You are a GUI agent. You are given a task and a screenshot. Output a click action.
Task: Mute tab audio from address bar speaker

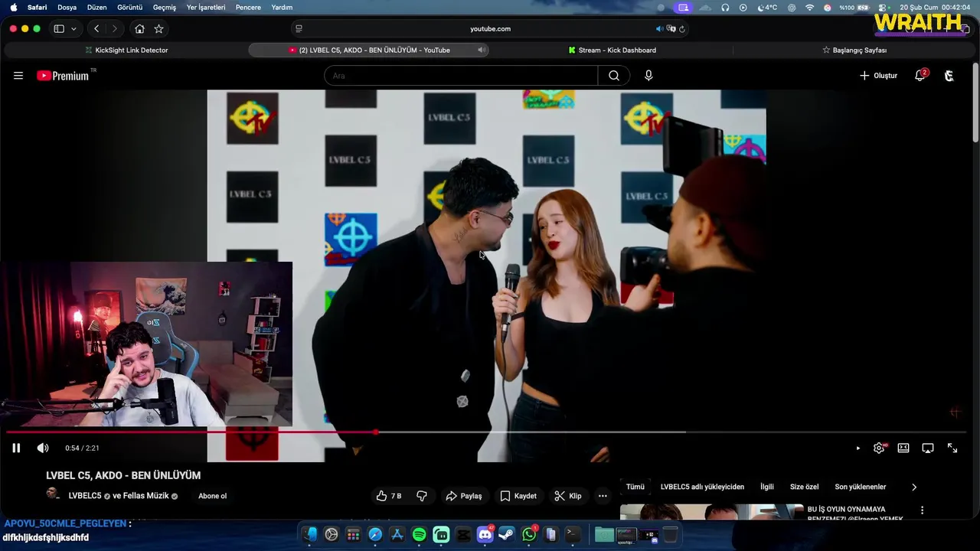coord(659,28)
